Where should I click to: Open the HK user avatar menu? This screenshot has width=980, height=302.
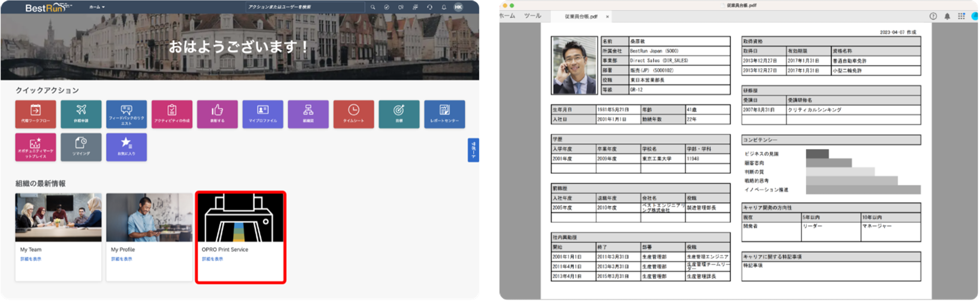pos(458,7)
